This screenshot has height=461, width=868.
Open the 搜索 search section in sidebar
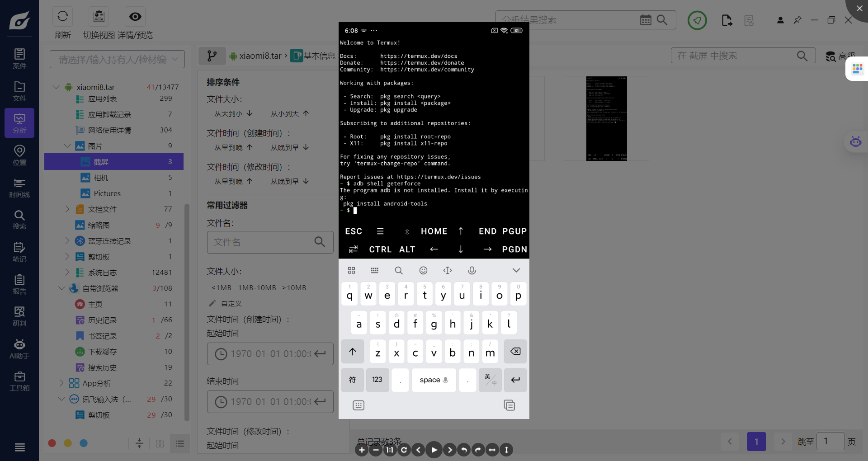19,220
